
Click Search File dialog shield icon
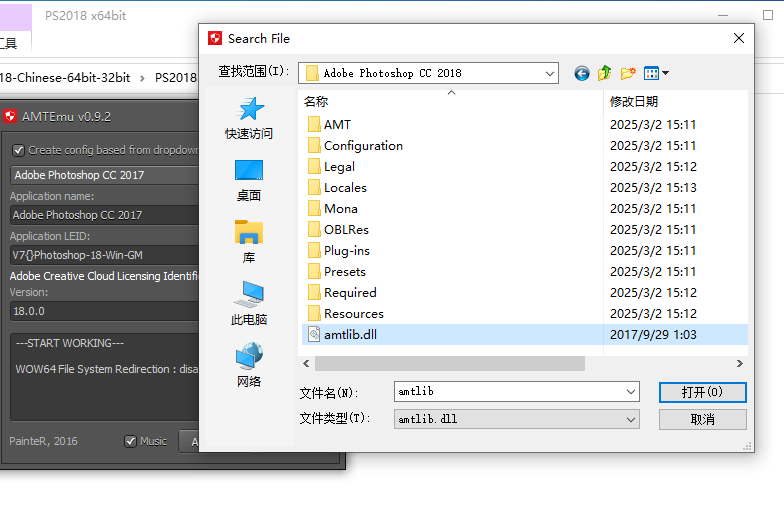pos(215,38)
